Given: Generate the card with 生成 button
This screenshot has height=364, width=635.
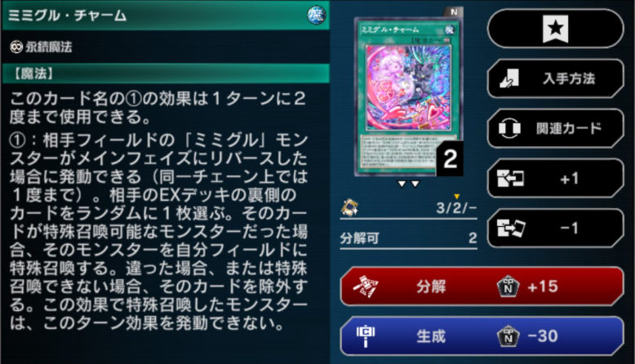Looking at the screenshot, I should [x=482, y=336].
